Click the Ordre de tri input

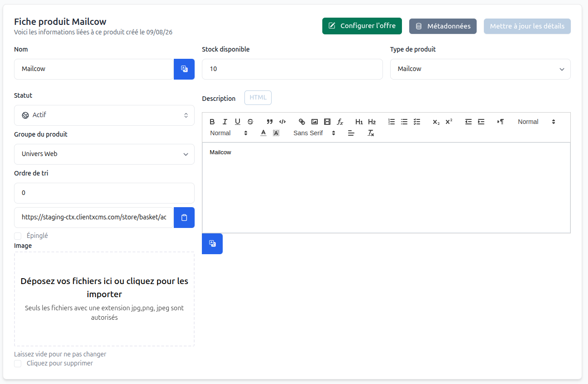pos(104,193)
